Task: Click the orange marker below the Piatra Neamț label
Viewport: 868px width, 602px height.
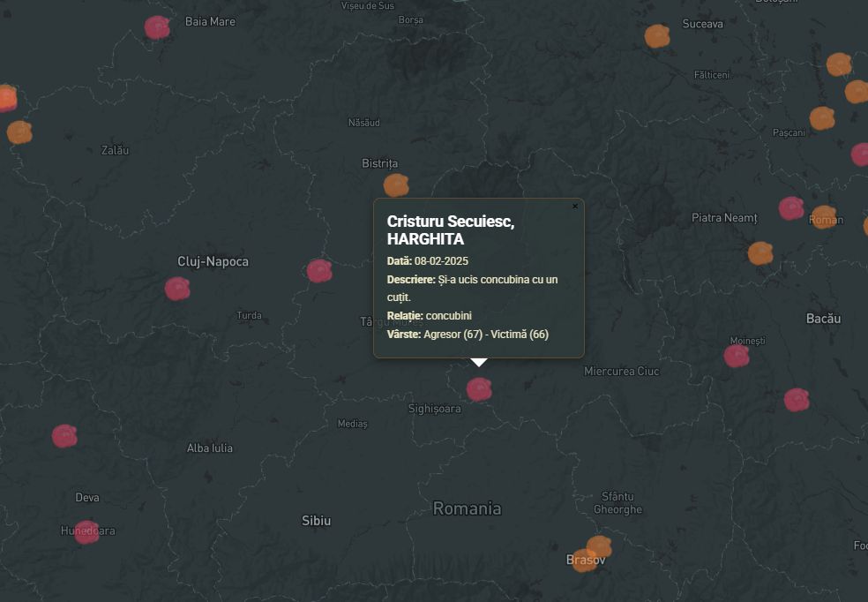Action: 760,253
